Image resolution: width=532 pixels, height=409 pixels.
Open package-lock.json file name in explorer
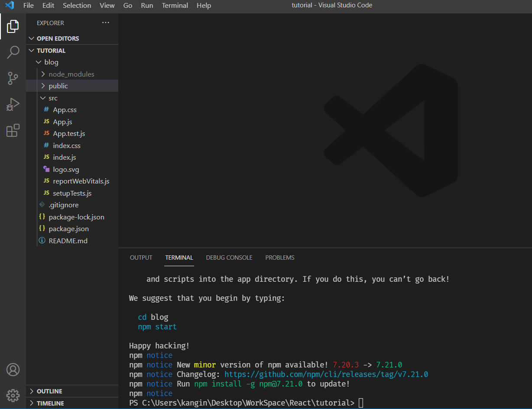(77, 217)
